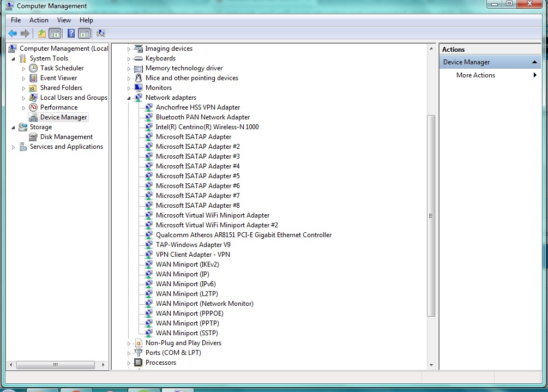Click TAP-Windows Adapter V9 icon
548x392 pixels.
149,245
